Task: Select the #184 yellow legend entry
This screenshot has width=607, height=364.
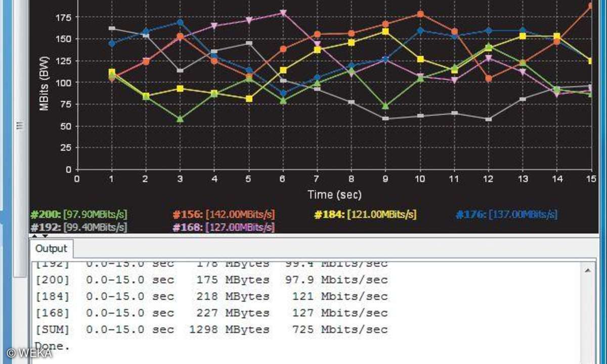Action: (x=365, y=215)
